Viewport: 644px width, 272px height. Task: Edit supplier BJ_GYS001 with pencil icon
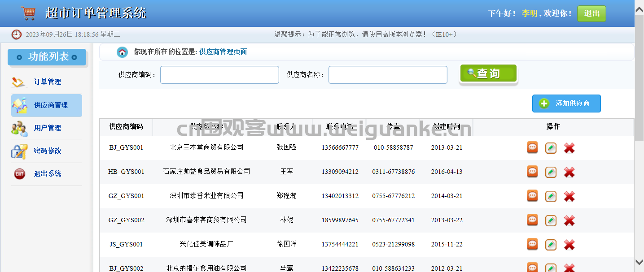(551, 148)
